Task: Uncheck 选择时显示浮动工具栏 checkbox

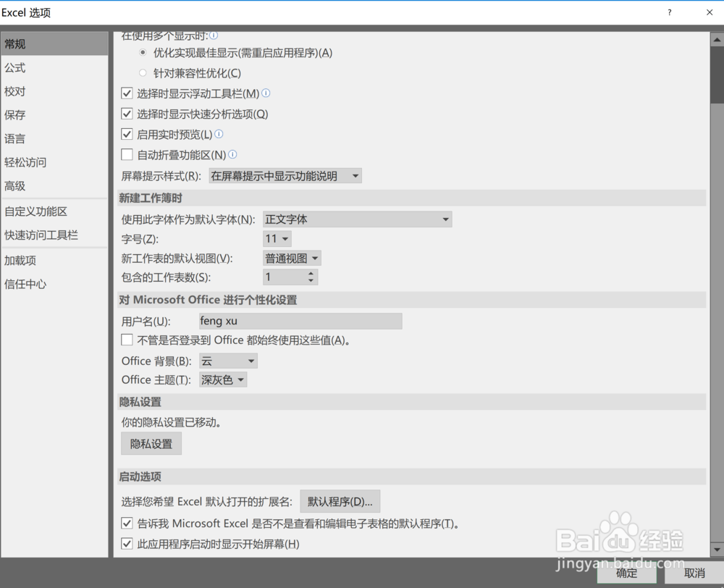Action: 127,93
